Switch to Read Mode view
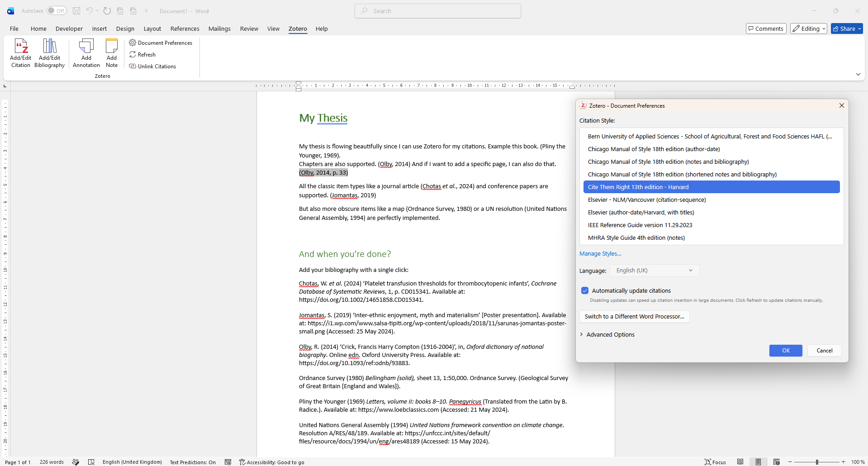This screenshot has height=466, width=868. pos(740,462)
